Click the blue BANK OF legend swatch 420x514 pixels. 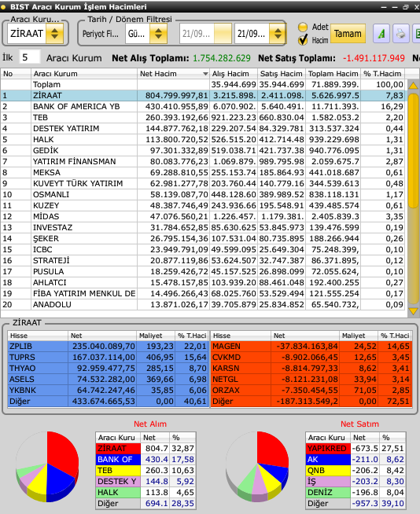coord(118,459)
